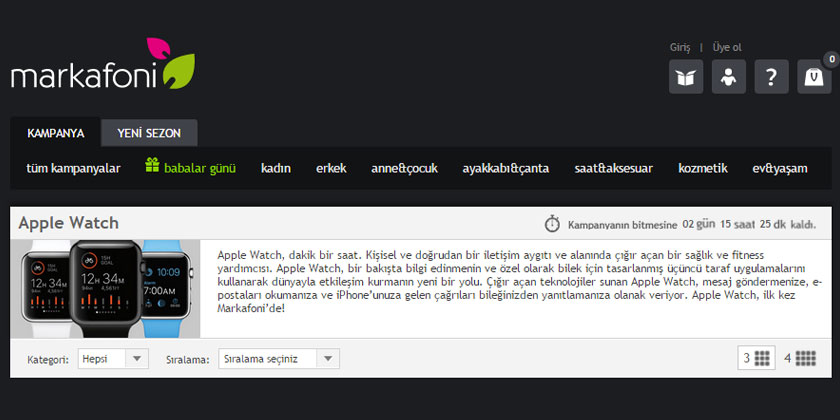Open help question mark icon
840x420 pixels.
pos(771,77)
